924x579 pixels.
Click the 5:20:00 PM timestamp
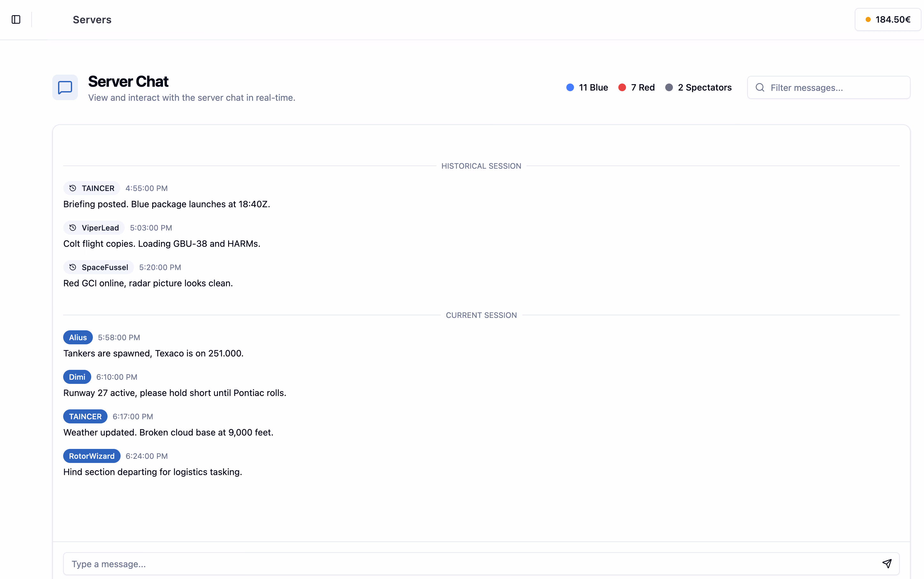tap(160, 267)
